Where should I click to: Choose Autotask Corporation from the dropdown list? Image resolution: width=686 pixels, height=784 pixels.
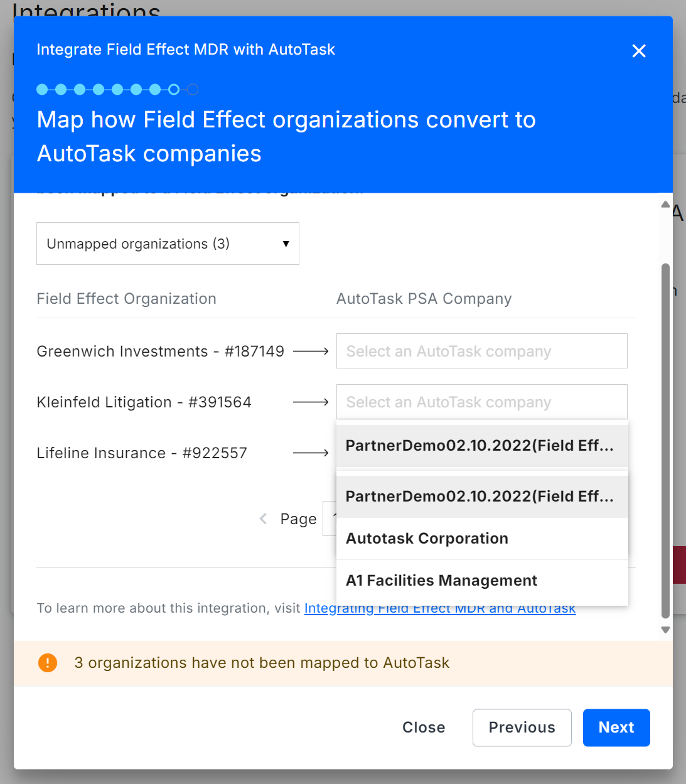pos(482,539)
